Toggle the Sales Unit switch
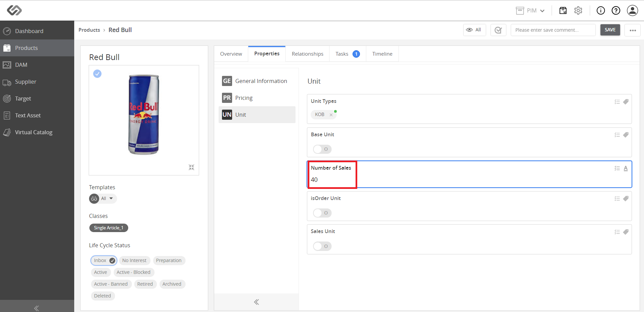Screen dimensions: 644x312 click(322, 246)
